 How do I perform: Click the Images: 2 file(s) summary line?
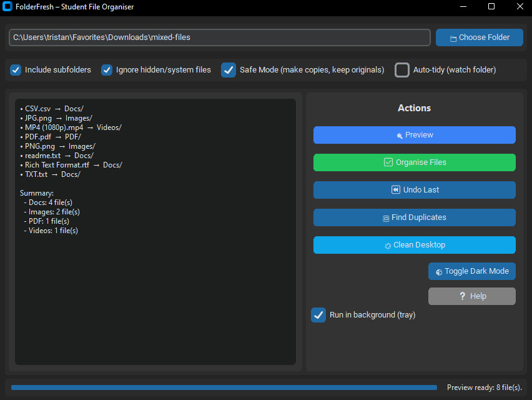52,212
